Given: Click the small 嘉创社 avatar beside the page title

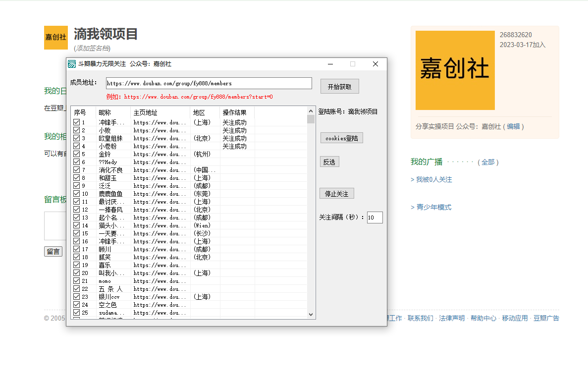Looking at the screenshot, I should 56,38.
